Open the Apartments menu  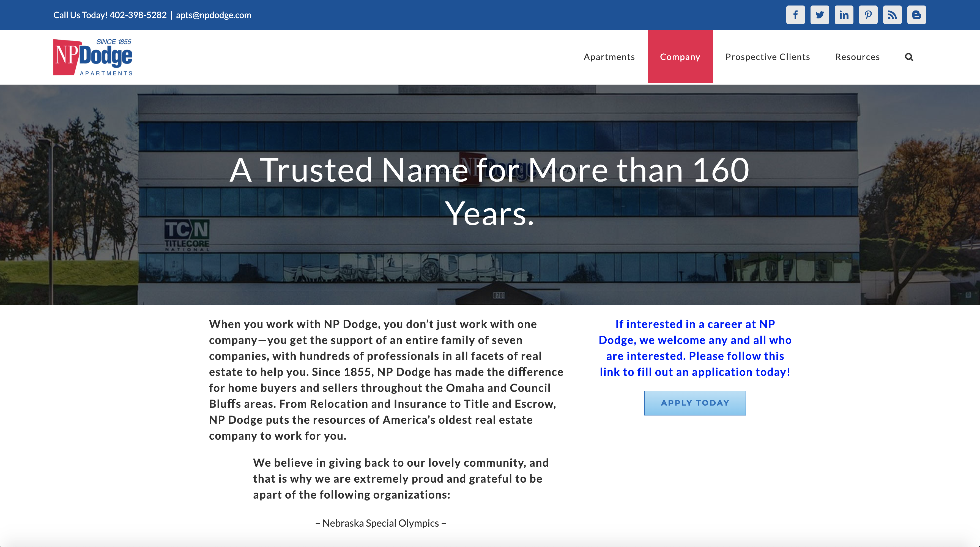click(609, 57)
